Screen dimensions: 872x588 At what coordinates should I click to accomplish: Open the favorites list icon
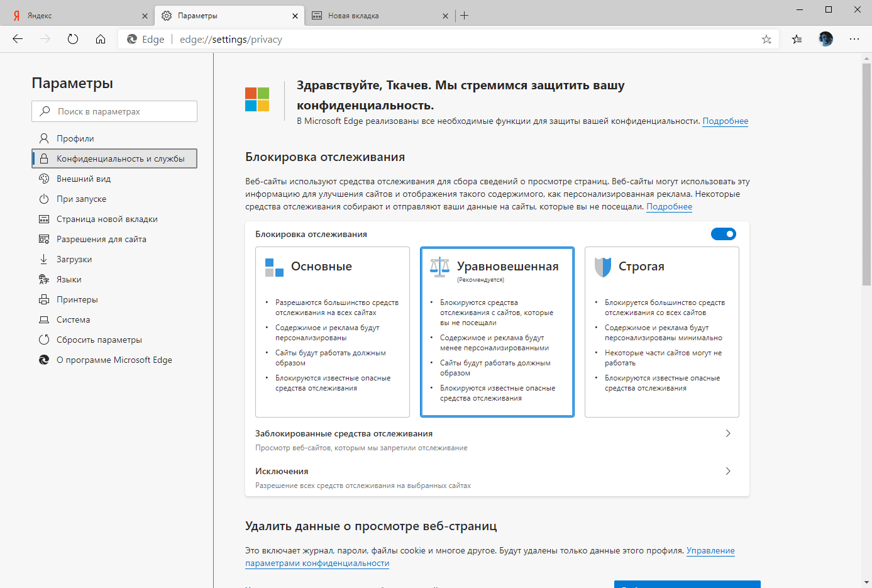point(797,39)
